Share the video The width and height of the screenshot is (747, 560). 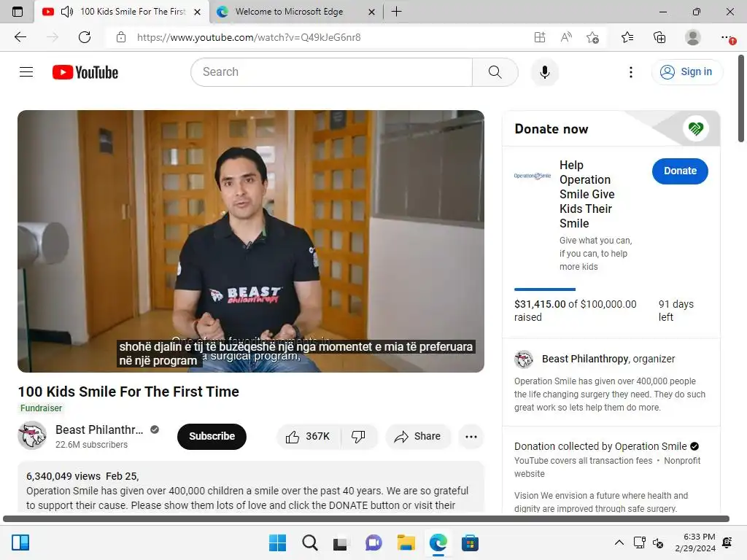(x=418, y=436)
